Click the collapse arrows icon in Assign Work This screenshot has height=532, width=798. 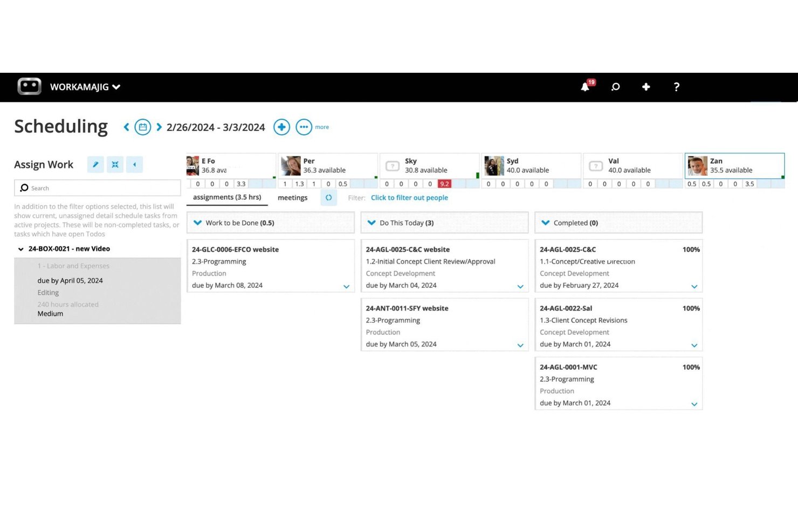point(115,164)
